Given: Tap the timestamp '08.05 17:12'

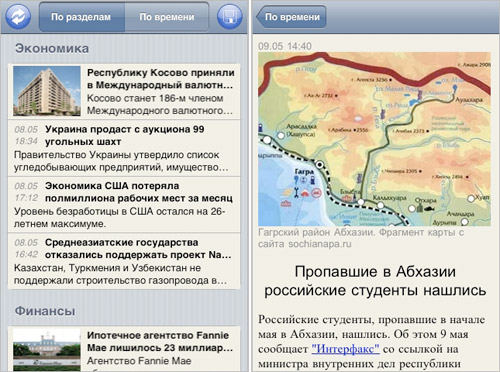Looking at the screenshot, I should 26,192.
